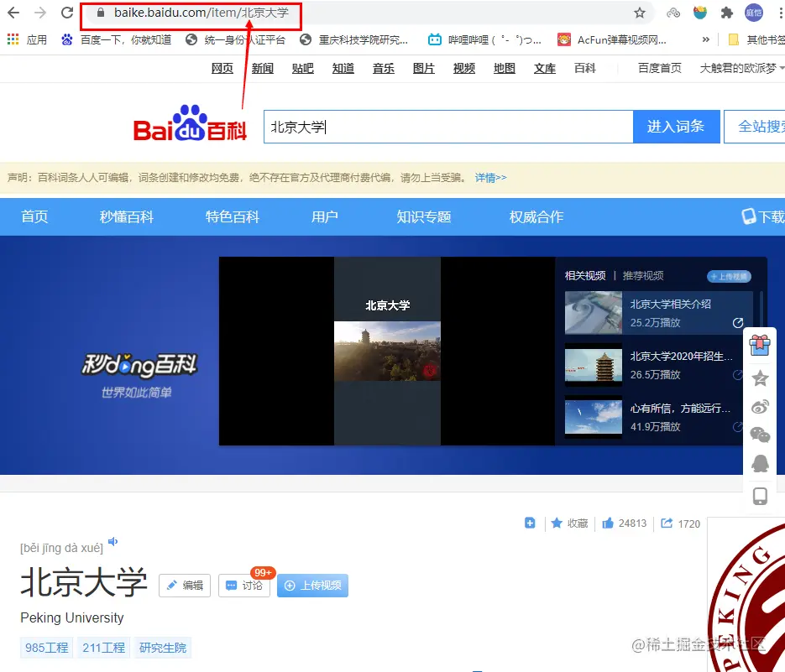Share to WeChat via side toolbar icon
The image size is (785, 672).
point(760,435)
